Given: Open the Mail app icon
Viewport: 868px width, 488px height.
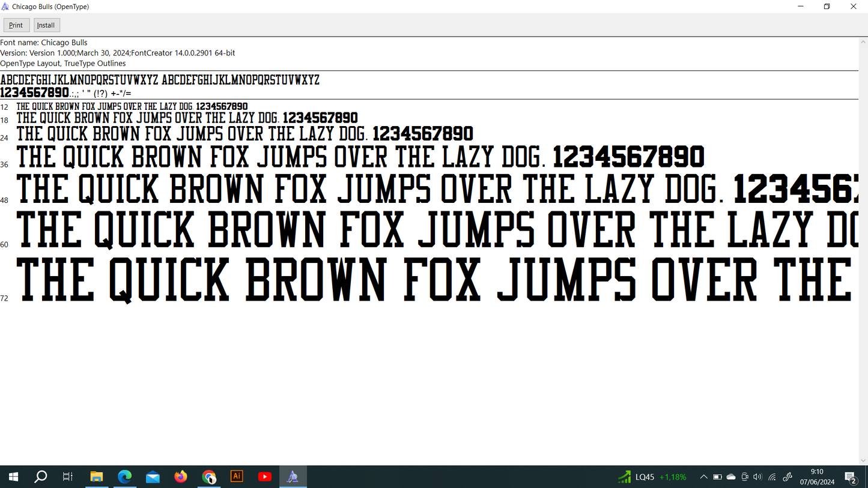Looking at the screenshot, I should tap(153, 477).
